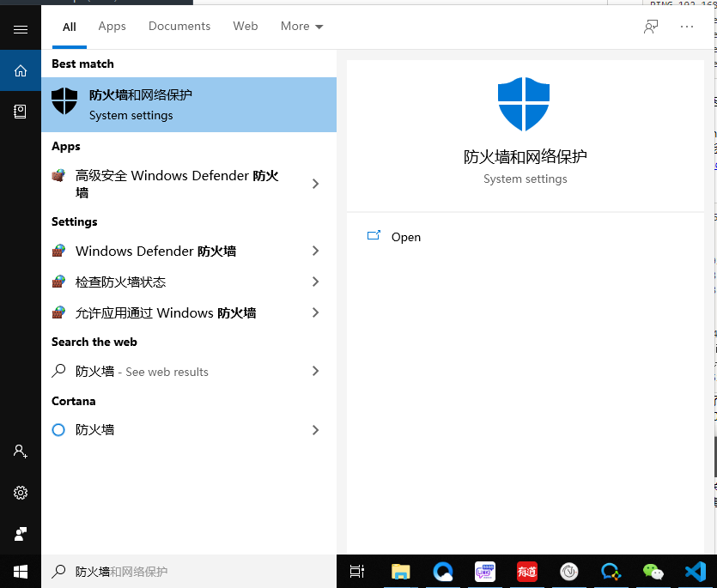Click the Cortana circle icon beside 防火墙

pyautogui.click(x=58, y=430)
